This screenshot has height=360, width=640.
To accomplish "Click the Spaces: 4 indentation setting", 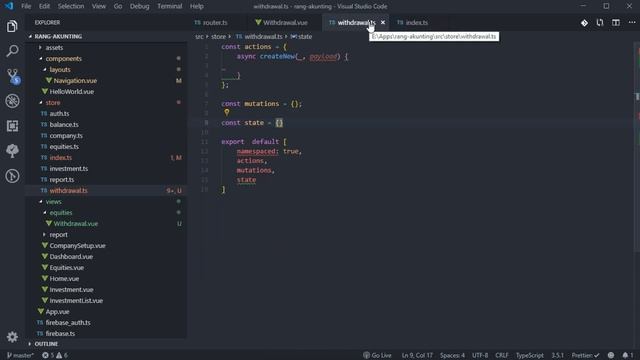I will 452,355.
